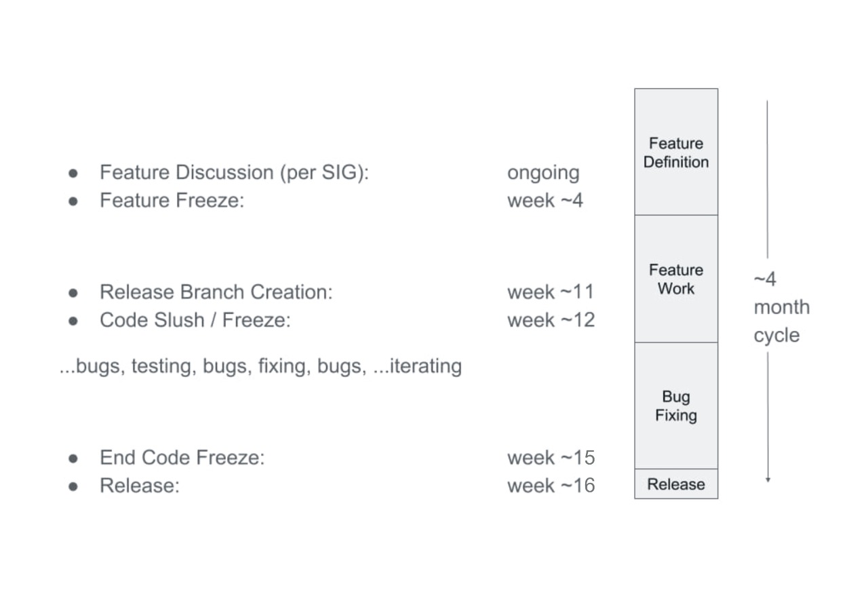The image size is (868, 607).
Task: Select the bullet before Release Branch Creation
Action: click(x=73, y=292)
